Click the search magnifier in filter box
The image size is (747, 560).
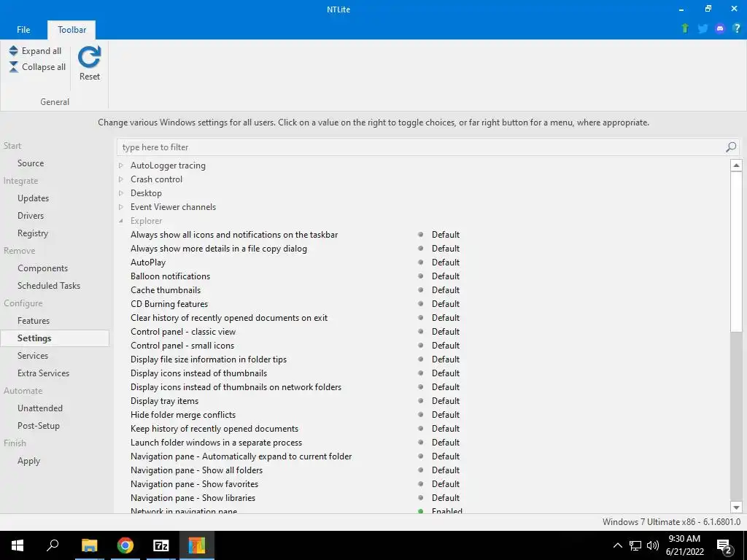(x=731, y=147)
